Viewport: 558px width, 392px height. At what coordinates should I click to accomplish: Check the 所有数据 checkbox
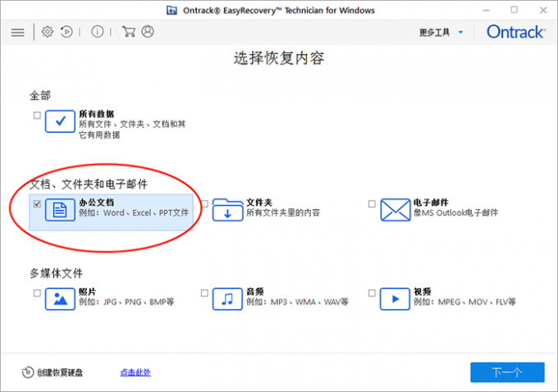[37, 116]
